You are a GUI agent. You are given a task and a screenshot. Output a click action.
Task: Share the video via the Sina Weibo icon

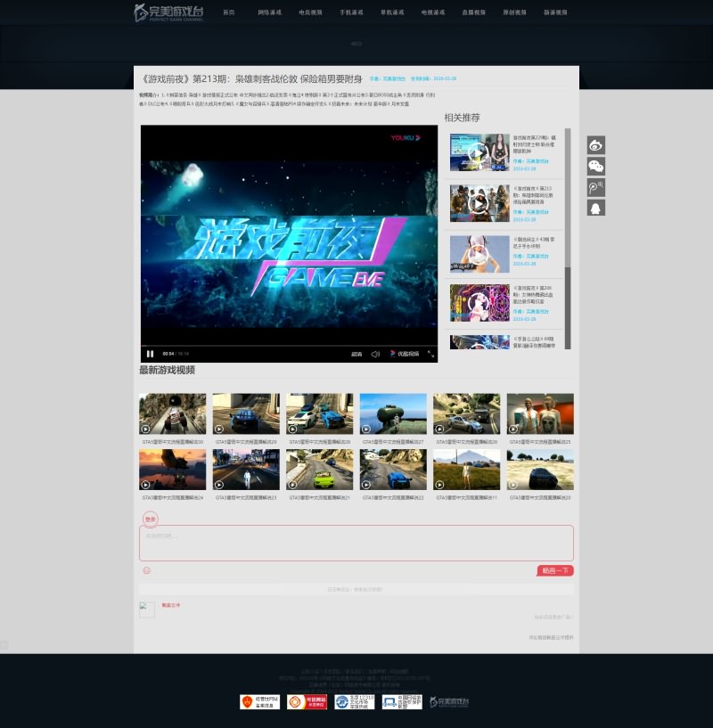(596, 145)
